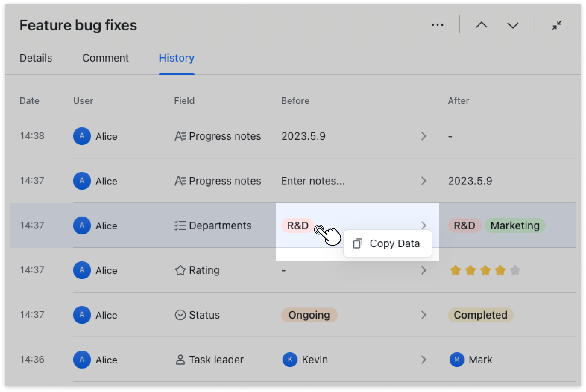Switch to the Details tab
The width and height of the screenshot is (586, 392).
tap(36, 58)
